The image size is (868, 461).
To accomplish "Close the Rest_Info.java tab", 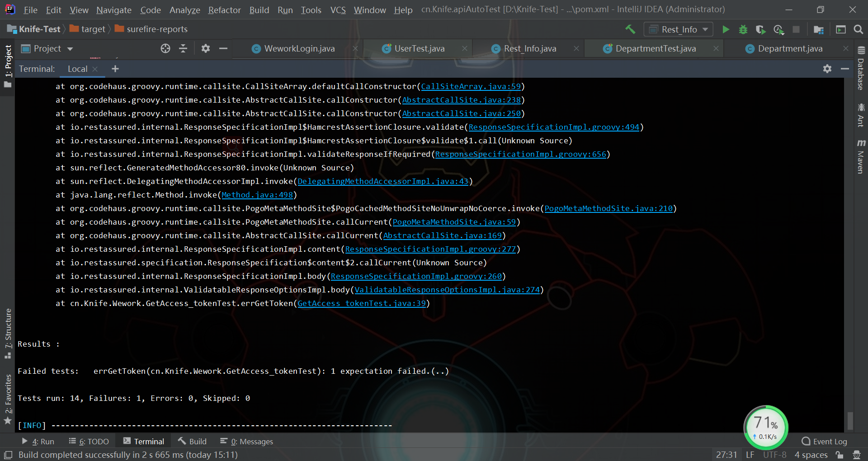I will point(576,48).
